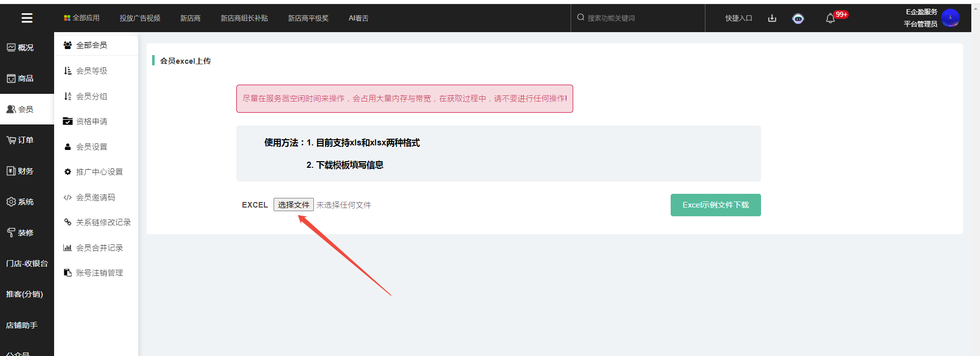Screen dimensions: 980x356
Task: Select 订单 in the left sidebar
Action: (x=20, y=140)
